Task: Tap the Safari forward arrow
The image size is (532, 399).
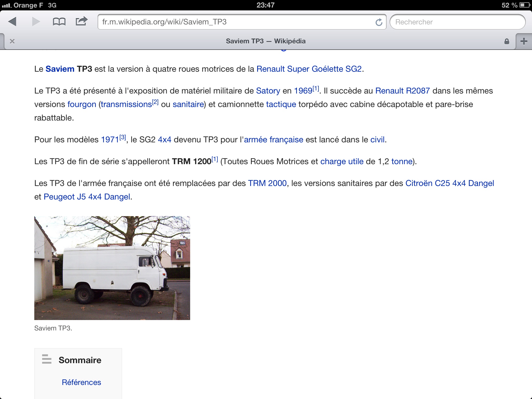Action: tap(36, 22)
